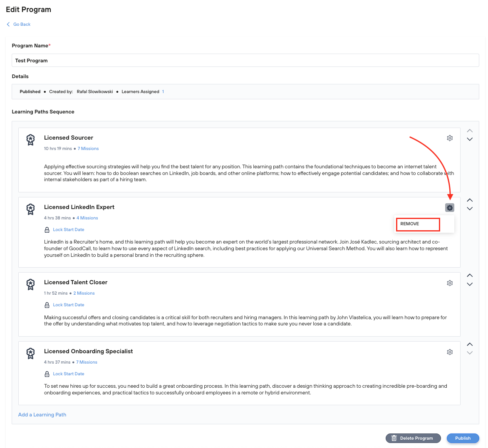Click lock icon under Licensed Onboarding Specialist
The image size is (488, 448).
click(x=47, y=374)
